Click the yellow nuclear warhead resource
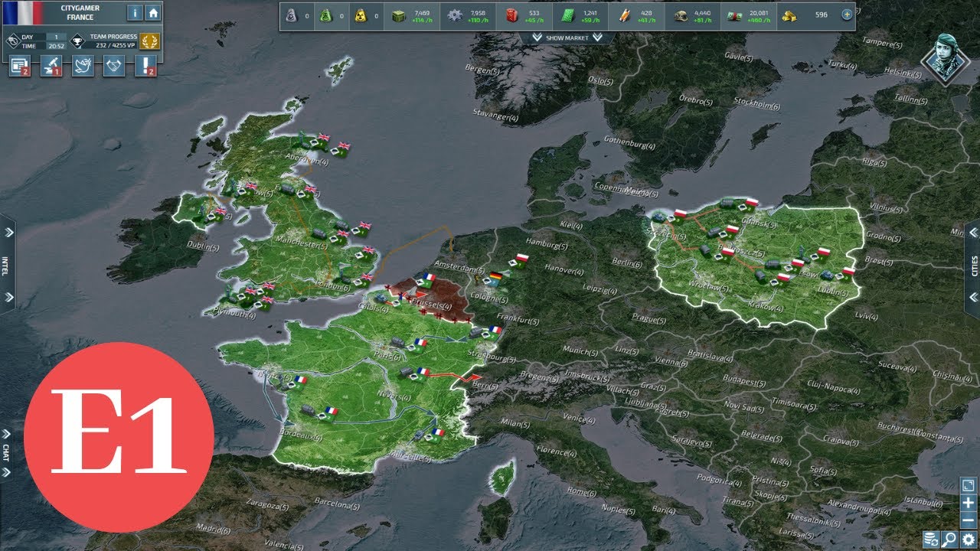Viewport: 980px width, 551px height. 360,15
